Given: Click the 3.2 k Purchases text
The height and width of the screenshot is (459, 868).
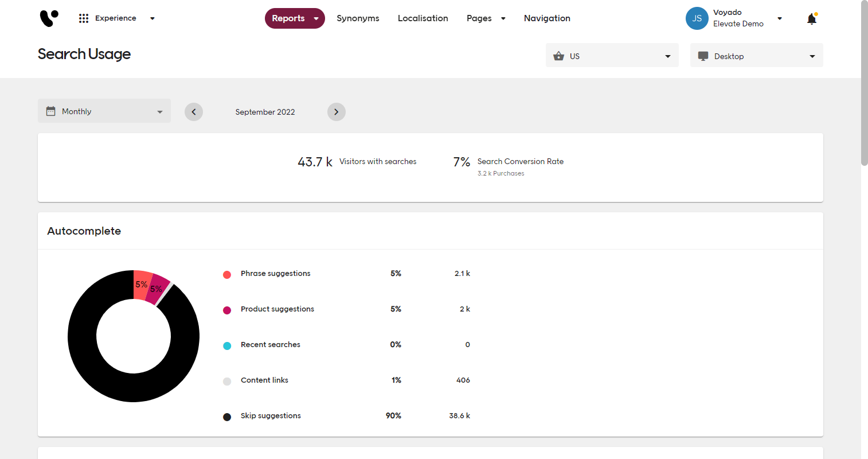Looking at the screenshot, I should (x=501, y=173).
